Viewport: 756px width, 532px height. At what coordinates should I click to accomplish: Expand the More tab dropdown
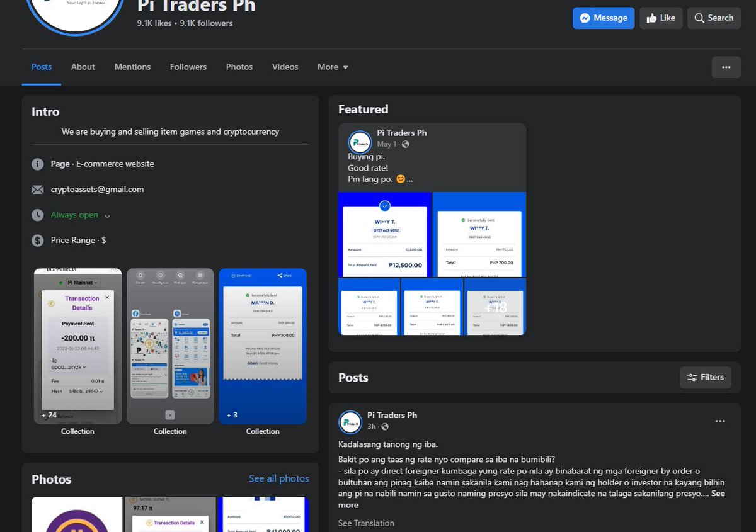click(x=333, y=67)
